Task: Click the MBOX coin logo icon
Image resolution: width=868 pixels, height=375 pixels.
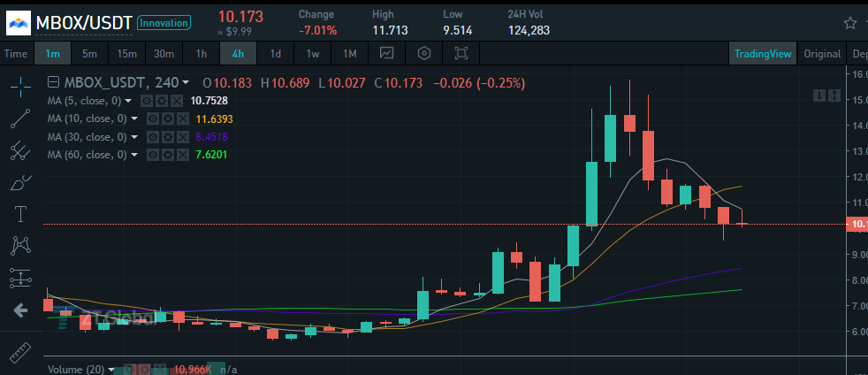Action: [19, 23]
